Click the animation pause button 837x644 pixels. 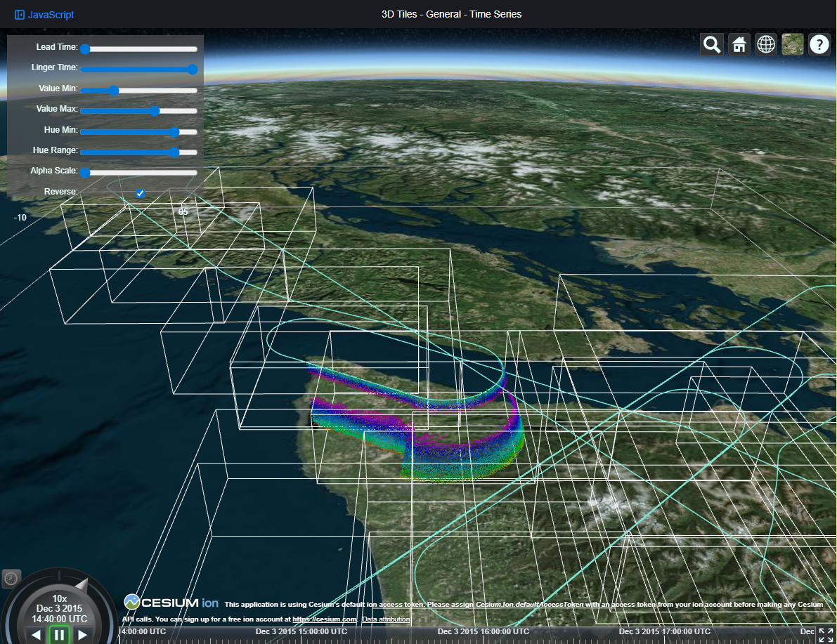tap(59, 635)
